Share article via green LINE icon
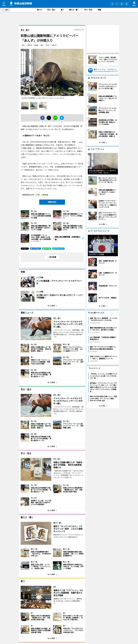 [x=55, y=118]
